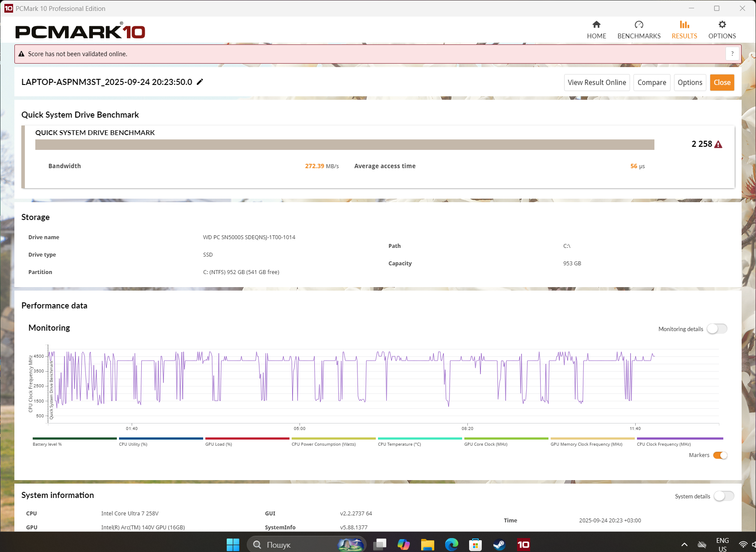The height and width of the screenshot is (552, 756).
Task: Click the Compare button
Action: pos(652,82)
